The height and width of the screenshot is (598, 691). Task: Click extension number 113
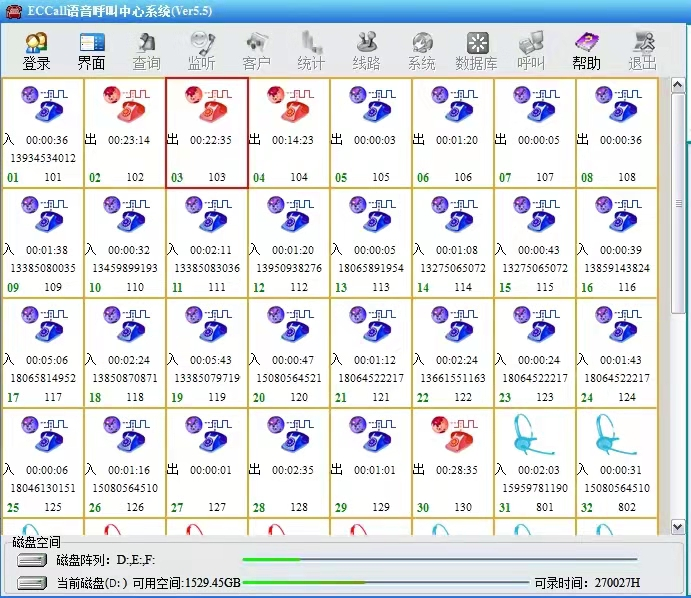point(381,287)
